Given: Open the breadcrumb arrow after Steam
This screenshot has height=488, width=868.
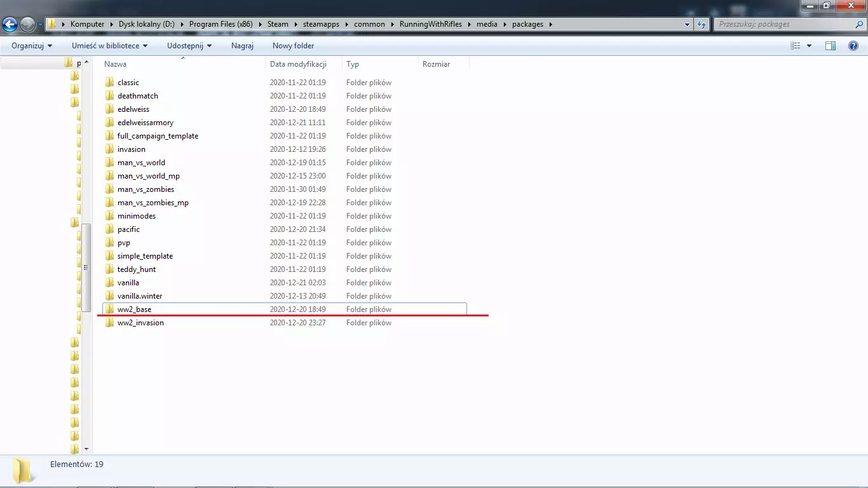Looking at the screenshot, I should click(295, 24).
